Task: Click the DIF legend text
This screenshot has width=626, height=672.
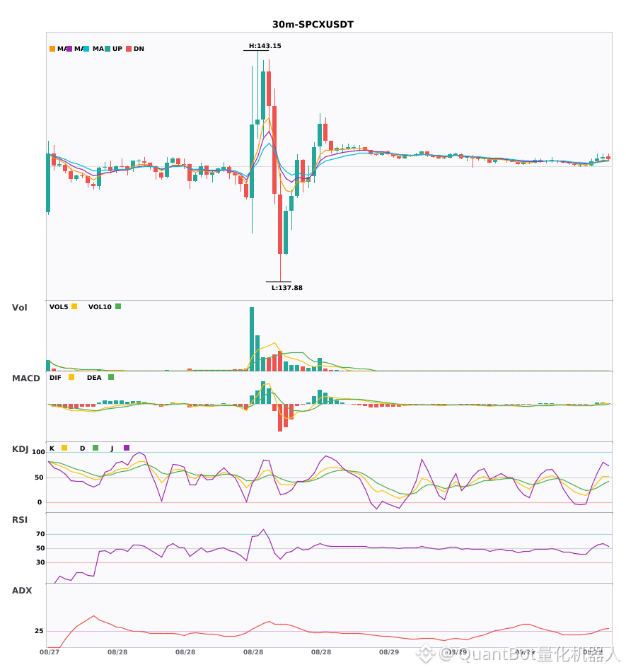Action: tap(55, 378)
